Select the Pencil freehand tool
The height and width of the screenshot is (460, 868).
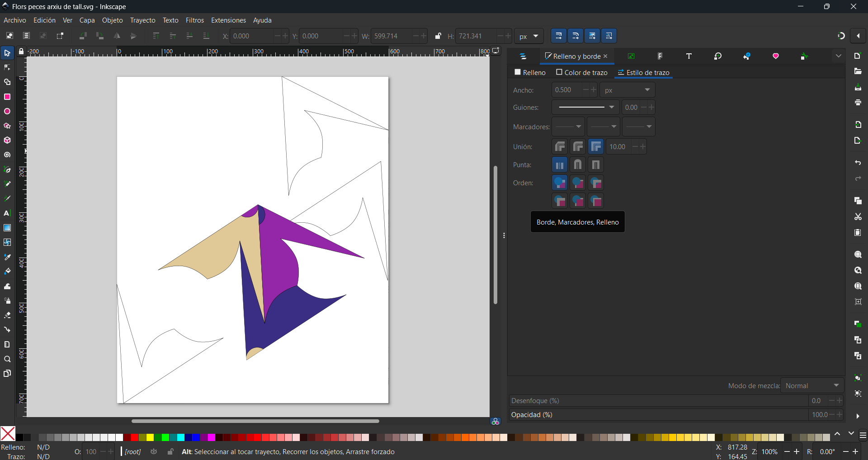pos(7,184)
